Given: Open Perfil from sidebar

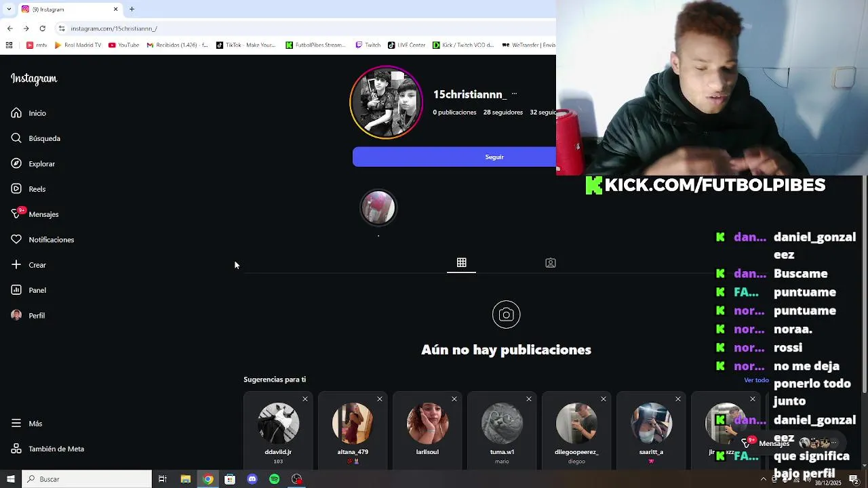Looking at the screenshot, I should point(28,316).
